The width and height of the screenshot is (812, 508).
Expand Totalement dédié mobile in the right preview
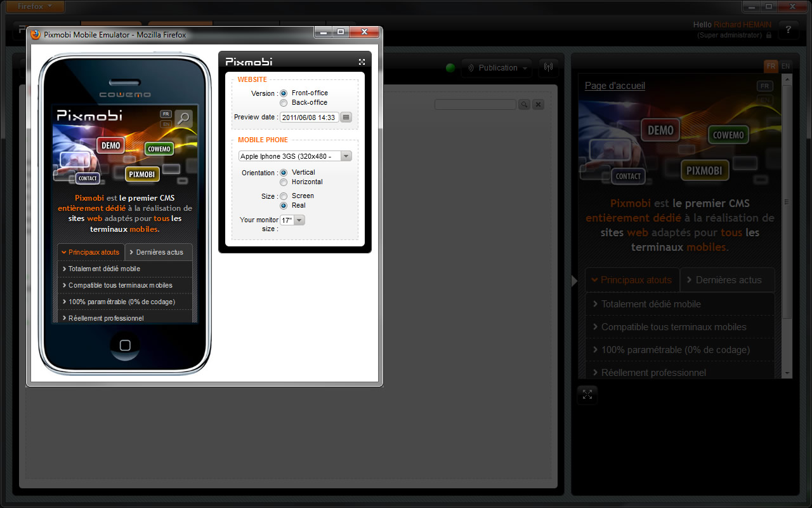click(679, 304)
